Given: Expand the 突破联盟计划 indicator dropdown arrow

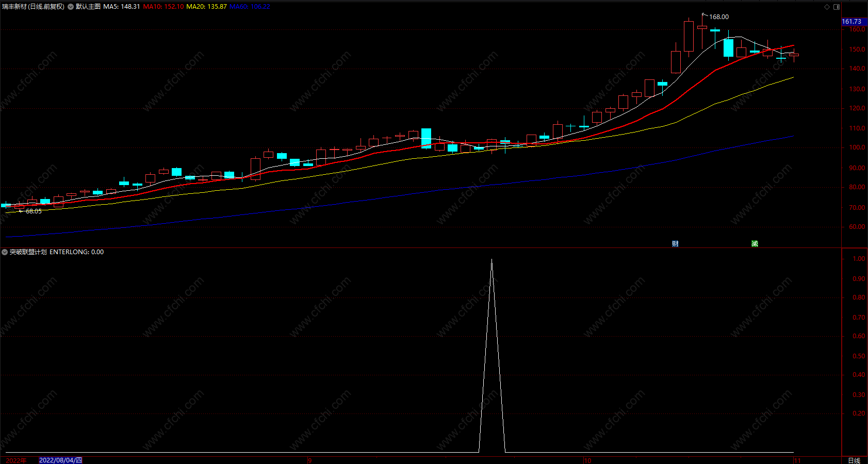Looking at the screenshot, I should coord(5,252).
